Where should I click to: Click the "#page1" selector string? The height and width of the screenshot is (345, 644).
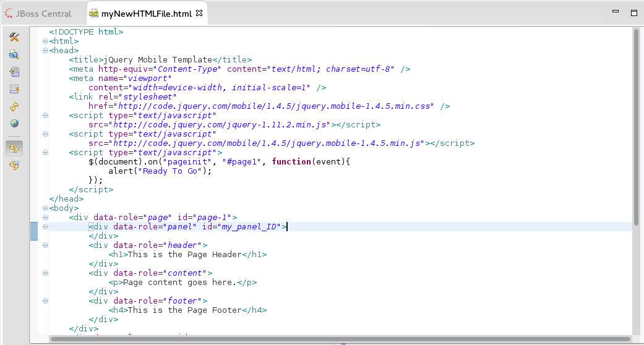point(243,162)
